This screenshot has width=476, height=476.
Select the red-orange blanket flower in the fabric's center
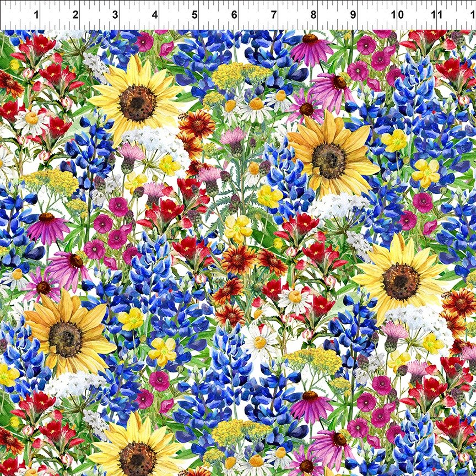point(240,259)
